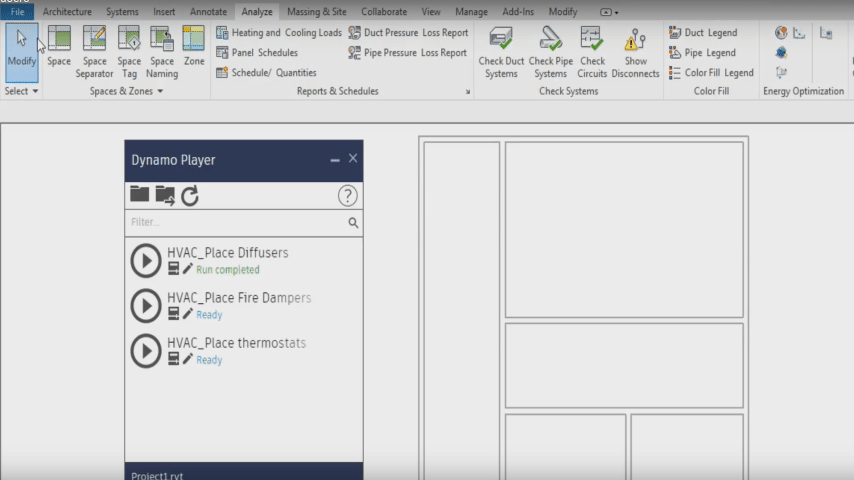Minimize the Dynamo Player window
854x480 pixels.
coord(335,160)
